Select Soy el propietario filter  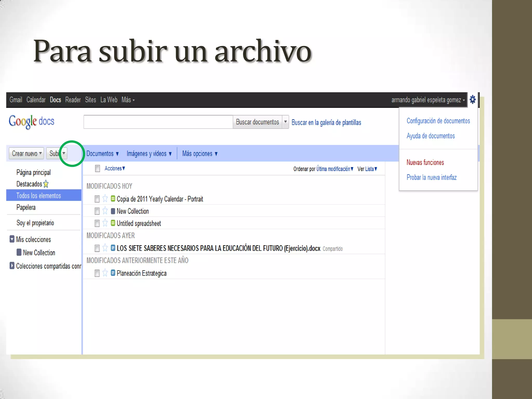[35, 223]
